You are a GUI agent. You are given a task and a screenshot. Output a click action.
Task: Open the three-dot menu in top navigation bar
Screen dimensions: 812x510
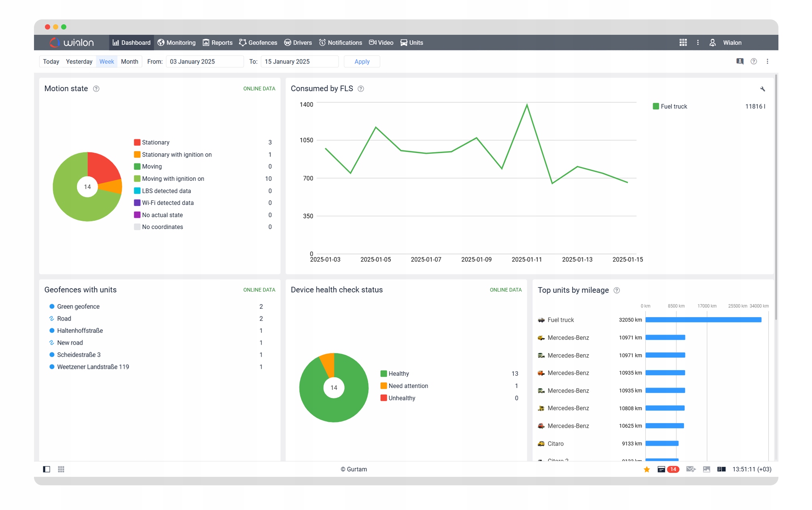(x=698, y=42)
